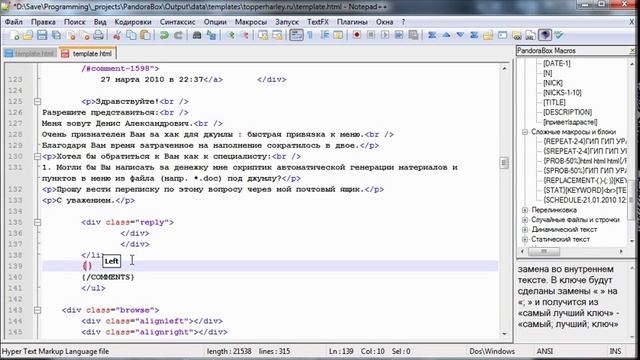Open the Макросы menu
640x360 pixels.
pyautogui.click(x=251, y=22)
